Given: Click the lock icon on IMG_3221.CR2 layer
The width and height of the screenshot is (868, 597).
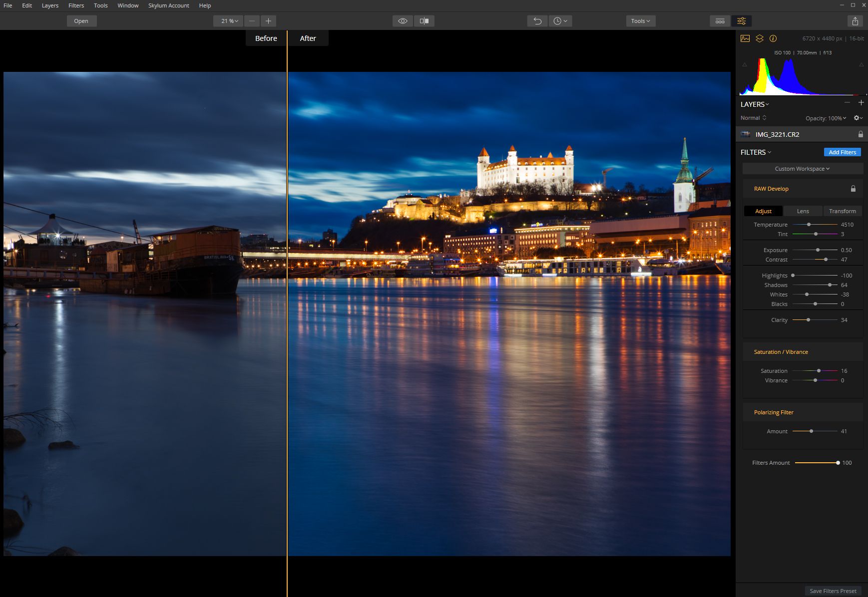Looking at the screenshot, I should tap(861, 134).
